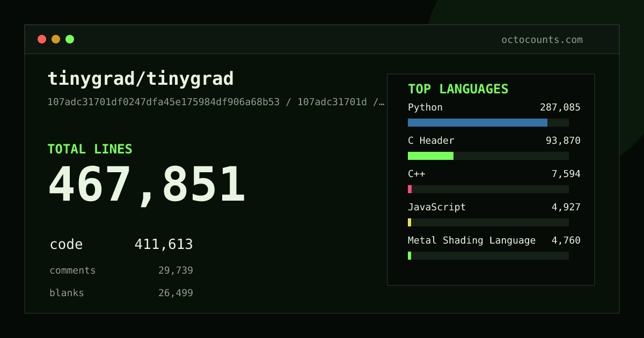This screenshot has height=338, width=644.
Task: Click the green maximize window dot
Action: click(x=70, y=39)
